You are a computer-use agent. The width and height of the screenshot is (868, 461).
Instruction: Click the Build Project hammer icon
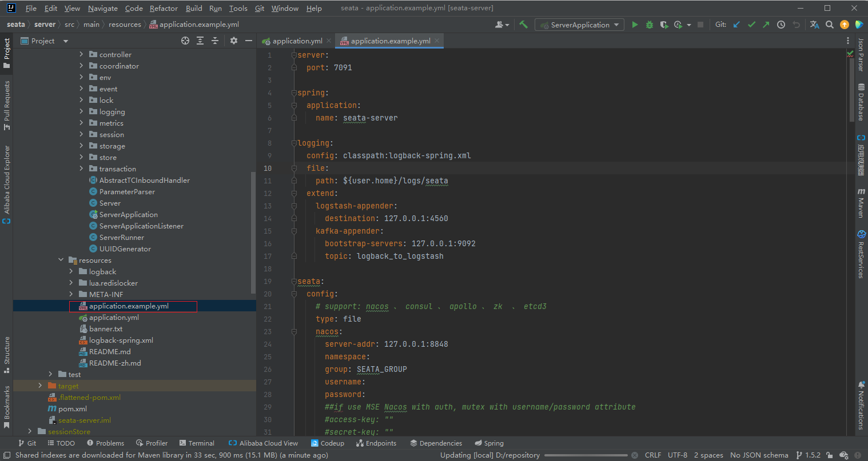point(523,25)
